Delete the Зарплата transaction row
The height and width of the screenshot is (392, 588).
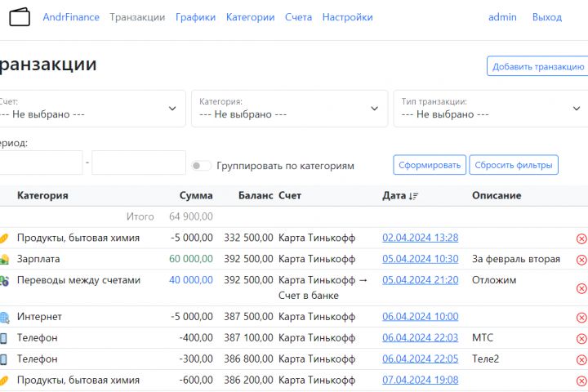[581, 260]
